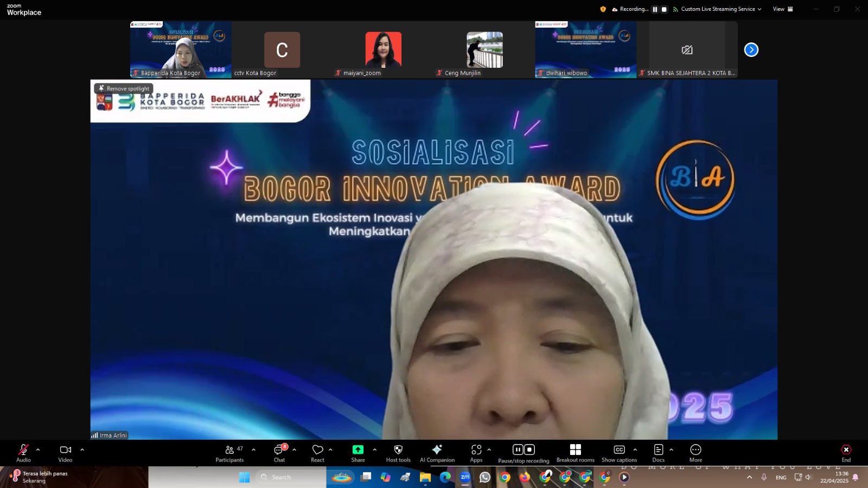Select the Ceng Munjilin participant tile
This screenshot has height=488, width=868.
[484, 49]
